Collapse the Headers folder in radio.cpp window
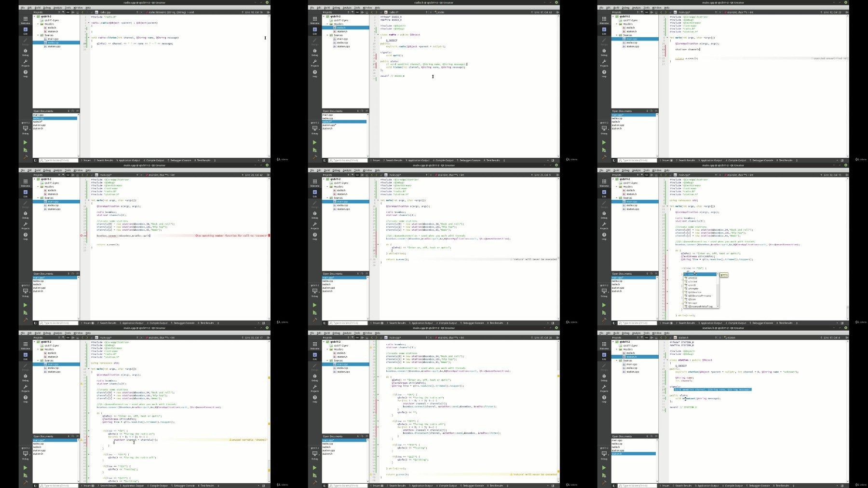The width and height of the screenshot is (868, 488). coord(38,24)
